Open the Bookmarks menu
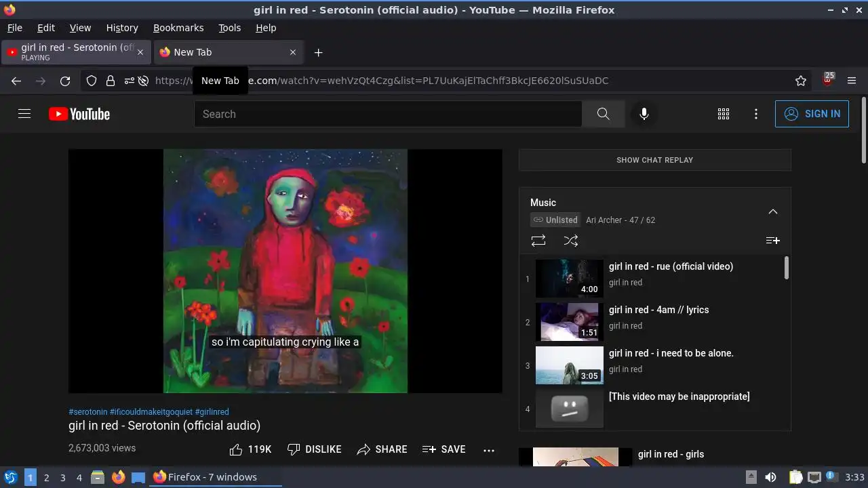 pos(178,28)
